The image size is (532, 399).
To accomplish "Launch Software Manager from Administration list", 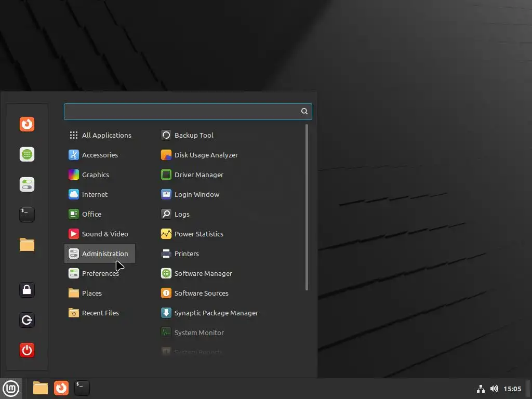I will coord(231,273).
